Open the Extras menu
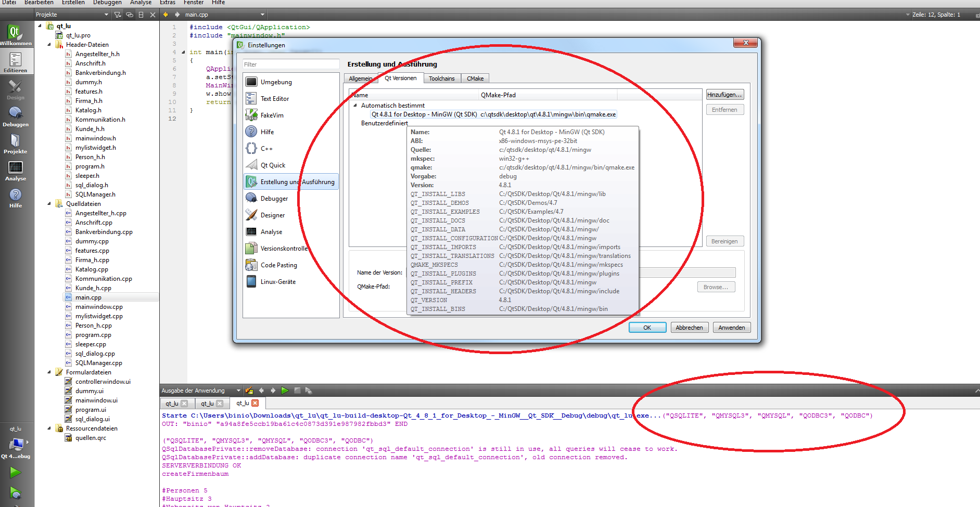980x507 pixels. coord(168,3)
